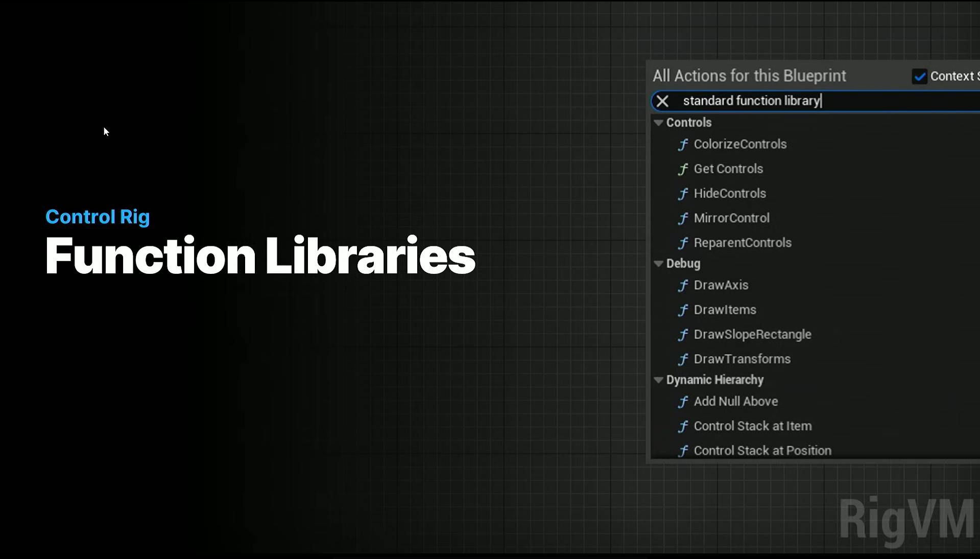Click the search field containing 'standard function library'

pos(816,101)
